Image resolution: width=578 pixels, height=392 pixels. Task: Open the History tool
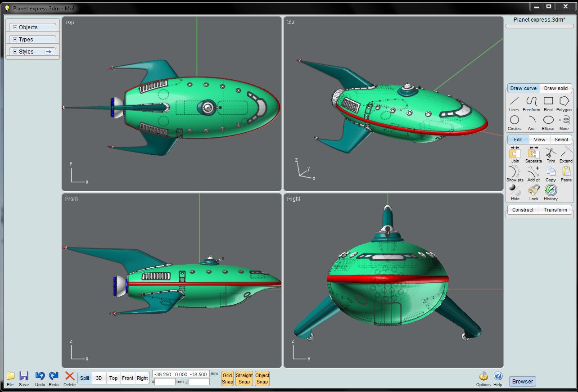point(551,193)
